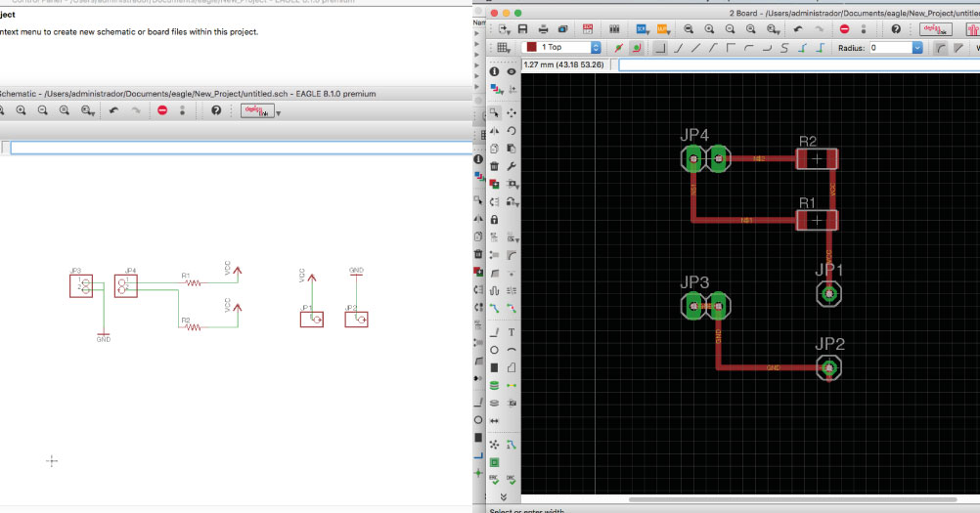Click Undo in Schematic window toolbar
The width and height of the screenshot is (980, 513).
[113, 110]
